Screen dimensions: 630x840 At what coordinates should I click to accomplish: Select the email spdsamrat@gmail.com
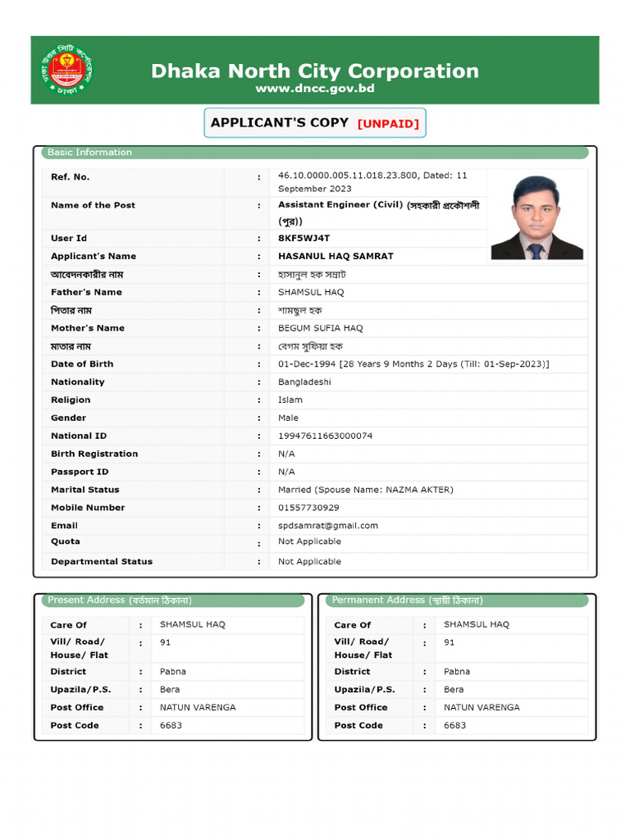[328, 526]
